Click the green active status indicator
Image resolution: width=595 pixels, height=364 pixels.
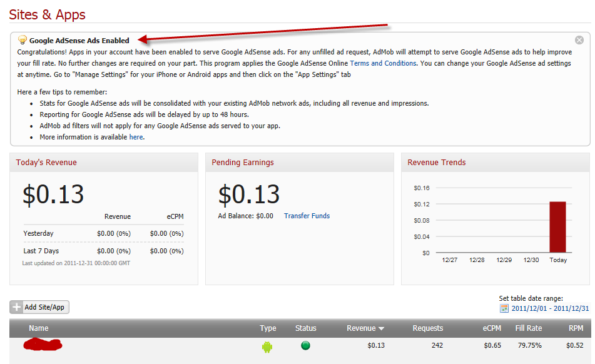click(305, 345)
